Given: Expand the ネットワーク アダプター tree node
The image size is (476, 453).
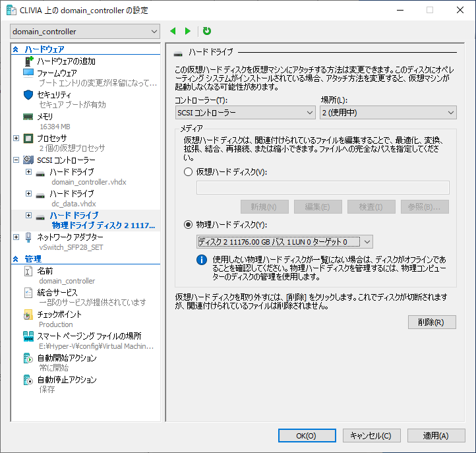Looking at the screenshot, I should tap(16, 237).
